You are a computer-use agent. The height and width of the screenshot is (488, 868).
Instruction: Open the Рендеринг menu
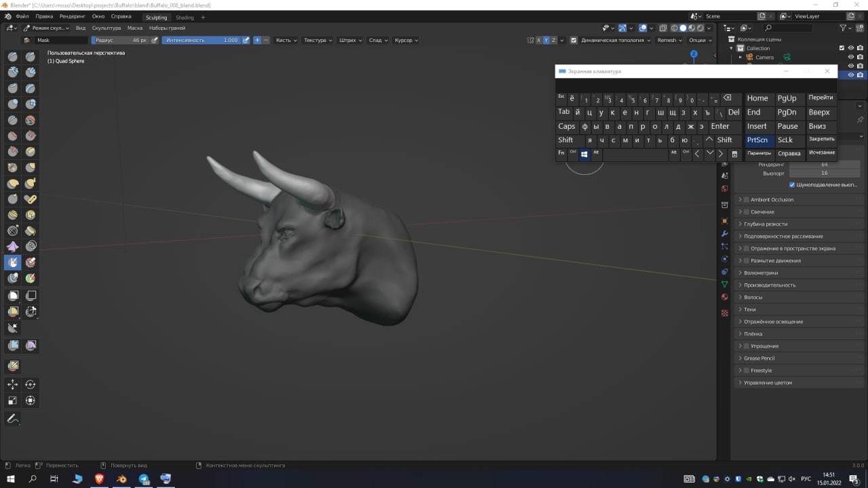[x=71, y=16]
